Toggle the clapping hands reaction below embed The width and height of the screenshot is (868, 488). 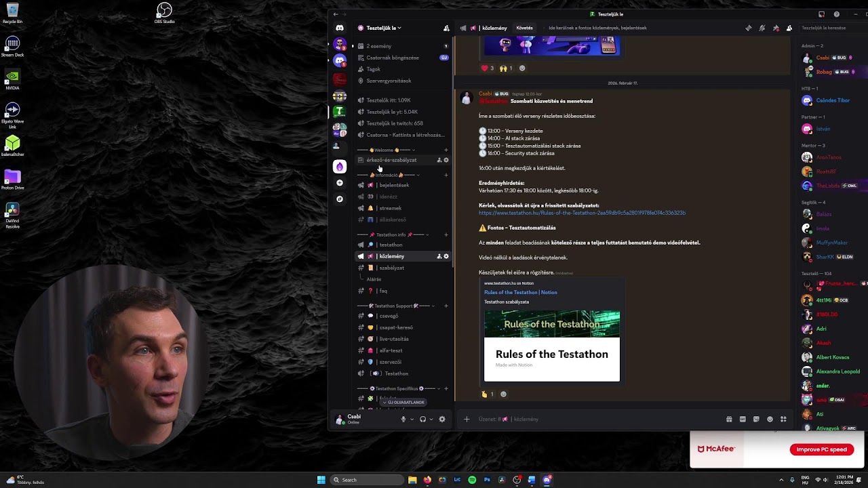tap(488, 394)
